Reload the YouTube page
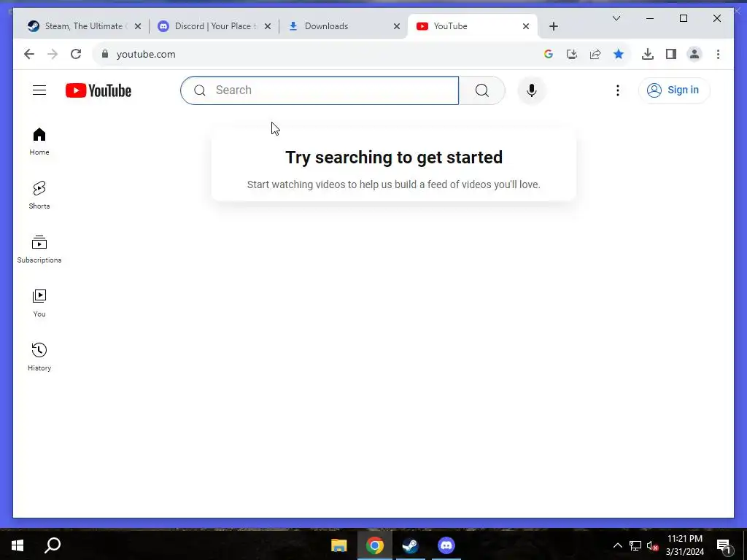Viewport: 747px width, 560px height. [76, 54]
